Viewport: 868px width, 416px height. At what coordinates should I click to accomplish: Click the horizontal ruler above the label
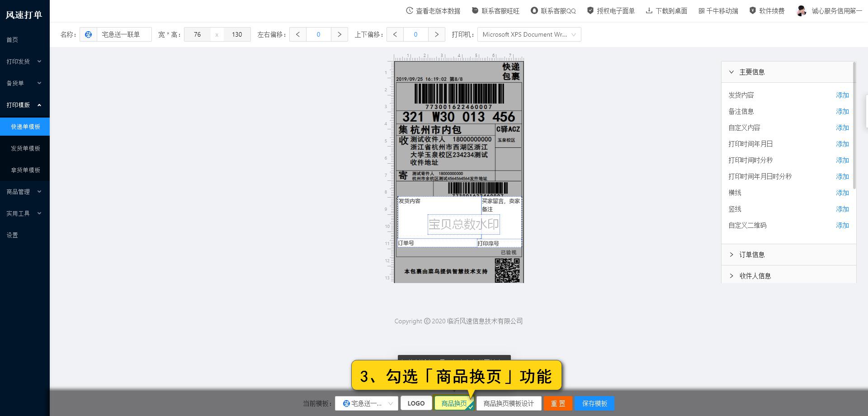(459, 57)
